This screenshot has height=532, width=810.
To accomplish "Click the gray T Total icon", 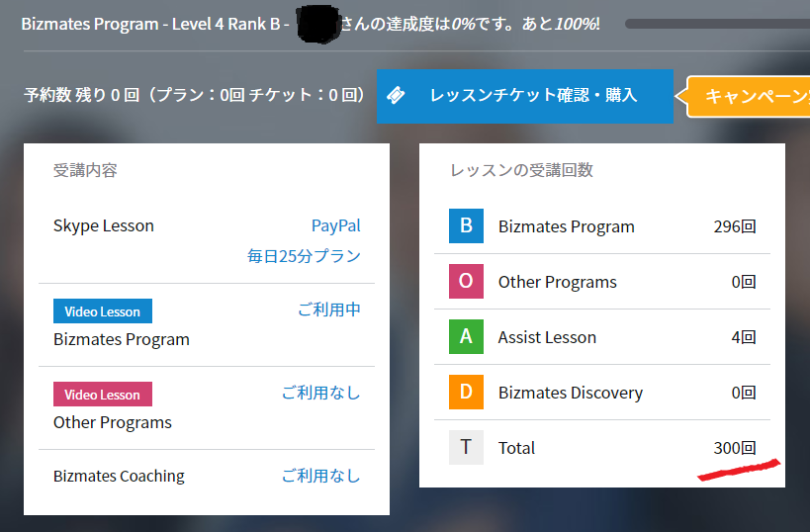I will (x=466, y=447).
